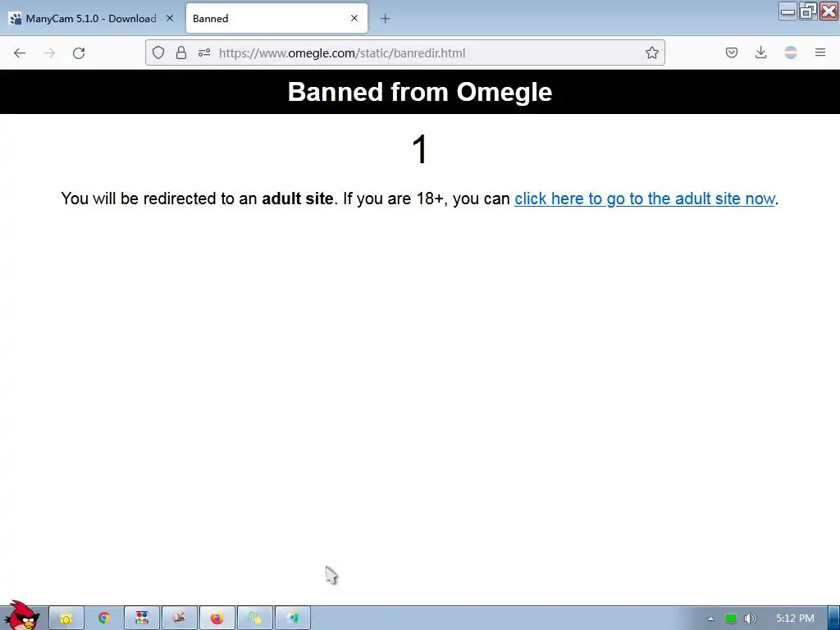Open the Angry Birds start button

(22, 616)
